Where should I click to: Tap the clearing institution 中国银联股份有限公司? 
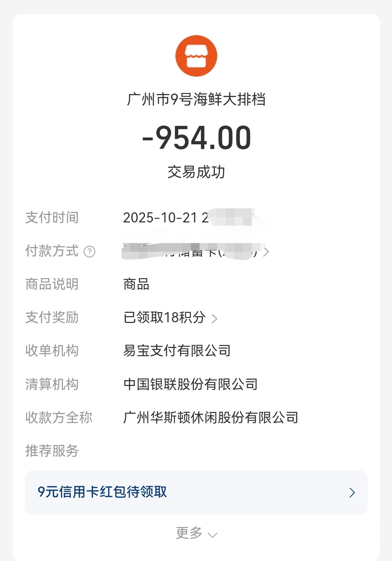(190, 384)
